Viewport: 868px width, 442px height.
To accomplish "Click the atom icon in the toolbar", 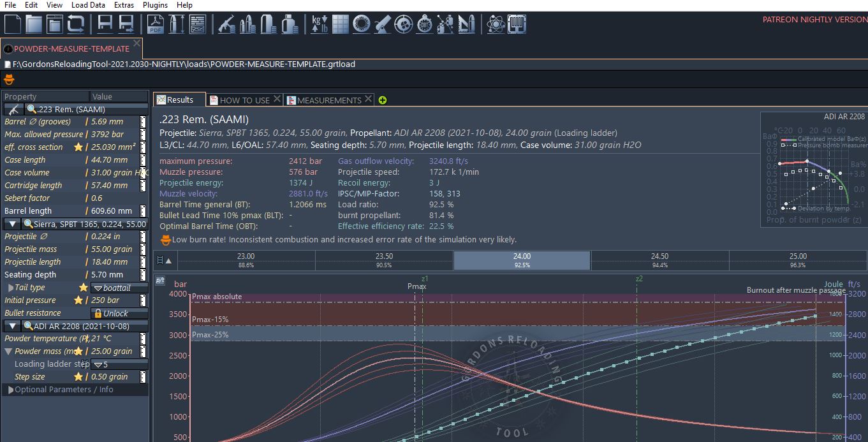I will pos(495,24).
